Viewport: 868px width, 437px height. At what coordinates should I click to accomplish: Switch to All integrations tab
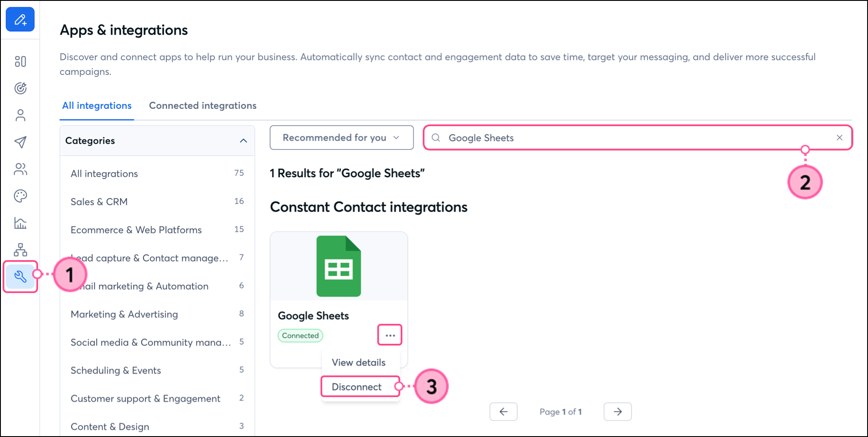97,106
